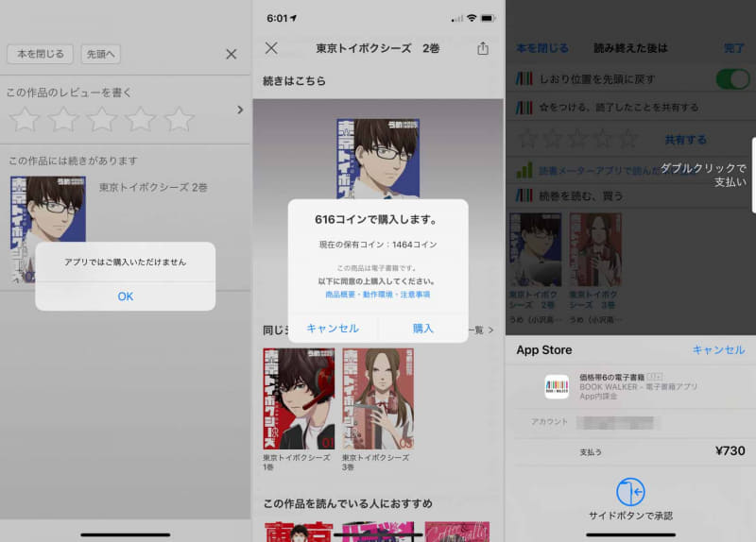This screenshot has width=756, height=542.
Task: Tap キャンセル in the 616 coin dialog
Action: click(x=333, y=329)
